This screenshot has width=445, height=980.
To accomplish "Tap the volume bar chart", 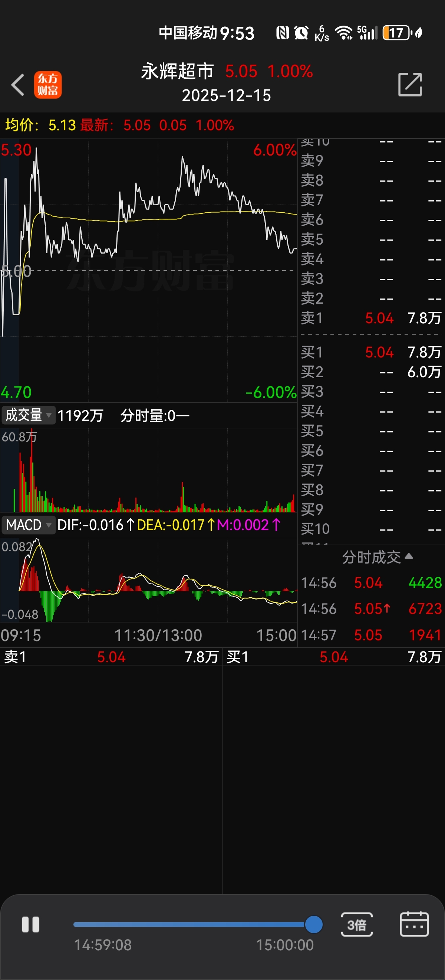I will coord(149,470).
